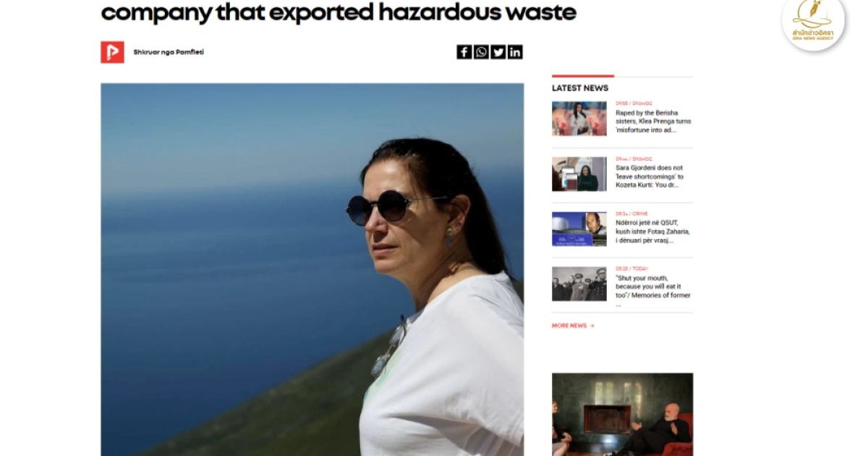
Task: Share article on Facebook
Action: [464, 52]
